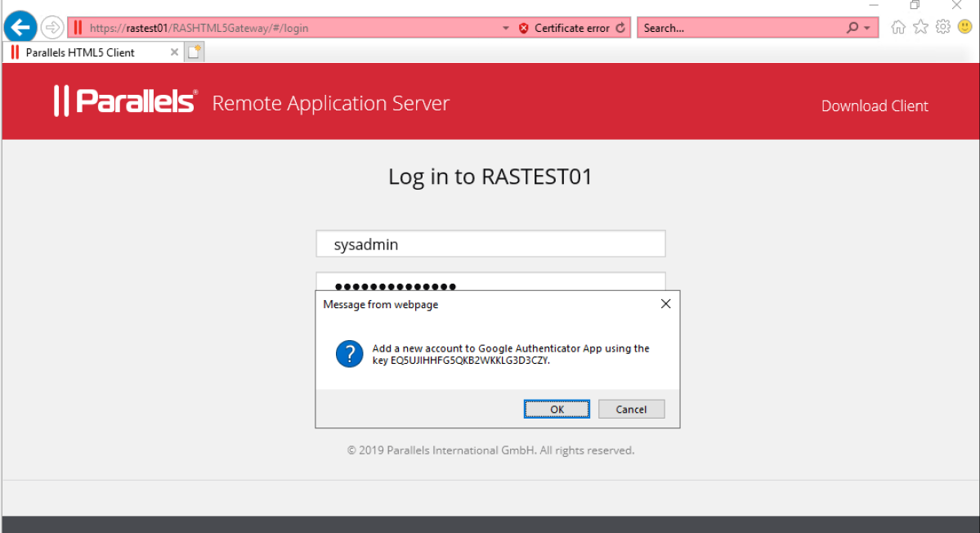Image resolution: width=980 pixels, height=533 pixels.
Task: Refresh the page with the reload icon
Action: click(x=620, y=28)
